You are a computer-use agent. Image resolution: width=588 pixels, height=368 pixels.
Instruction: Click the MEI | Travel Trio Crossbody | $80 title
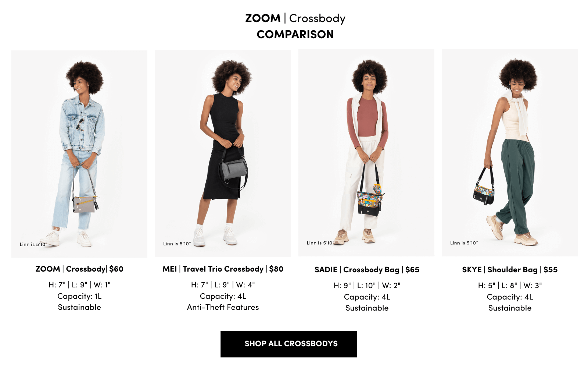223,269
